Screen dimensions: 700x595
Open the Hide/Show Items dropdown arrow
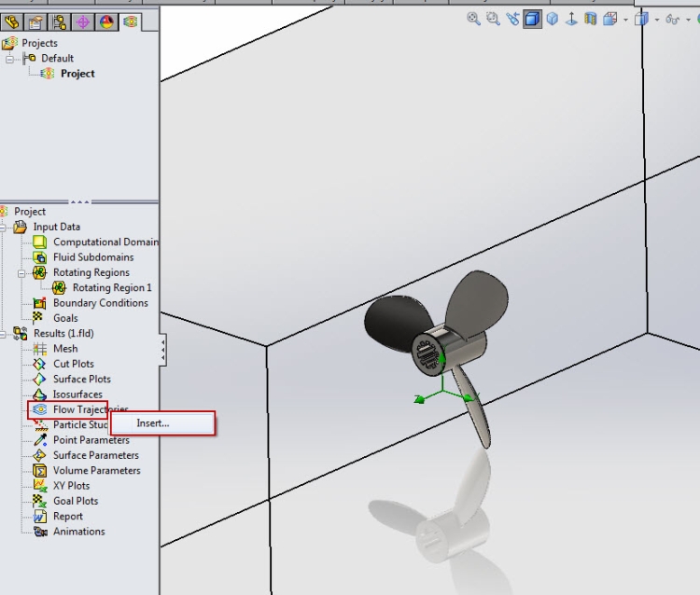click(x=688, y=20)
